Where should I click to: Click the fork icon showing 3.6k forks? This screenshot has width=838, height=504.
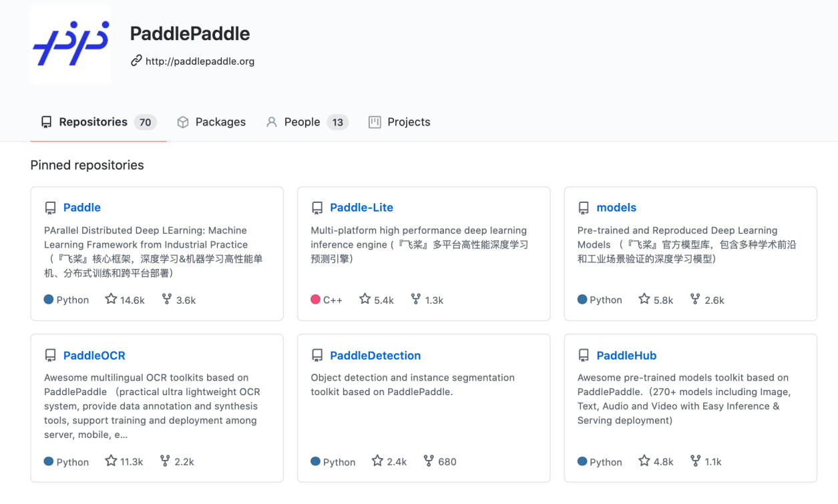point(167,300)
